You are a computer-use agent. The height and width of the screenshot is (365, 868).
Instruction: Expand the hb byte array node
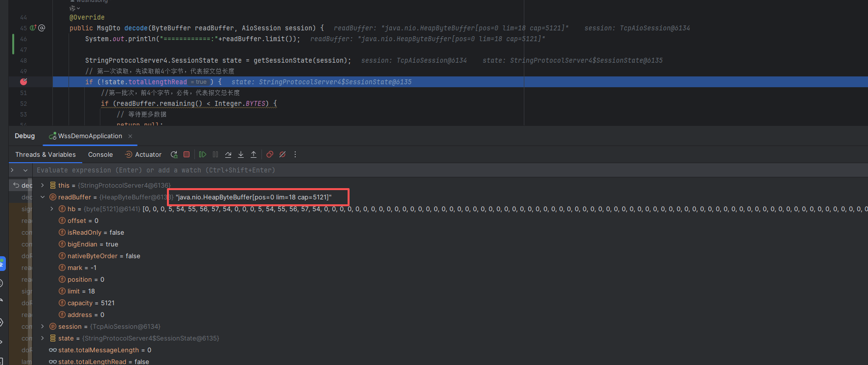click(52, 209)
